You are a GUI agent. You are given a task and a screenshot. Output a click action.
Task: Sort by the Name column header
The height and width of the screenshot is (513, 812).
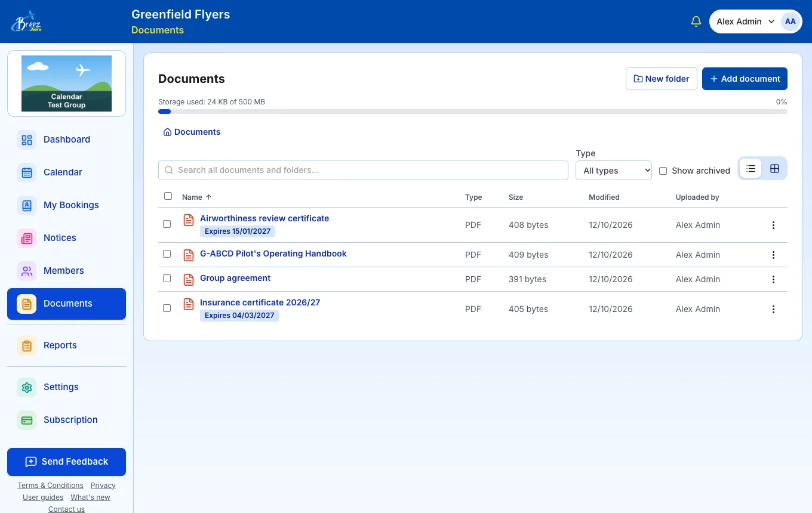coord(197,197)
